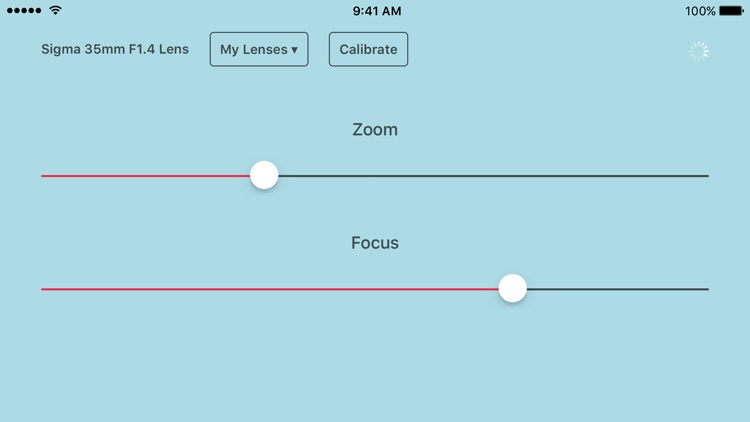Click the red filled part of Focus track
The width and height of the screenshot is (750, 422).
(270, 289)
